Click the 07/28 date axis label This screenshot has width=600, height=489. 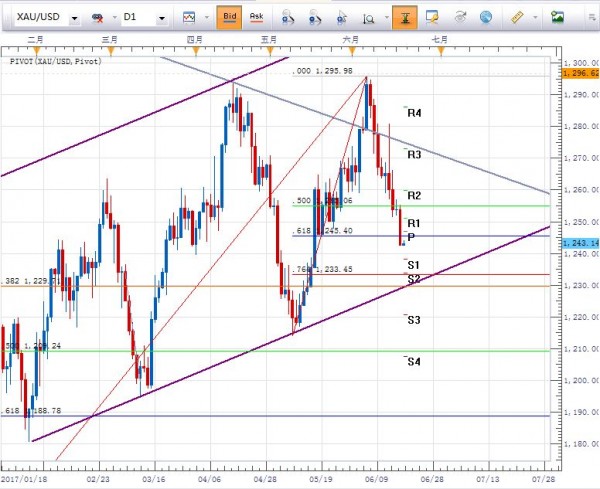[544, 479]
